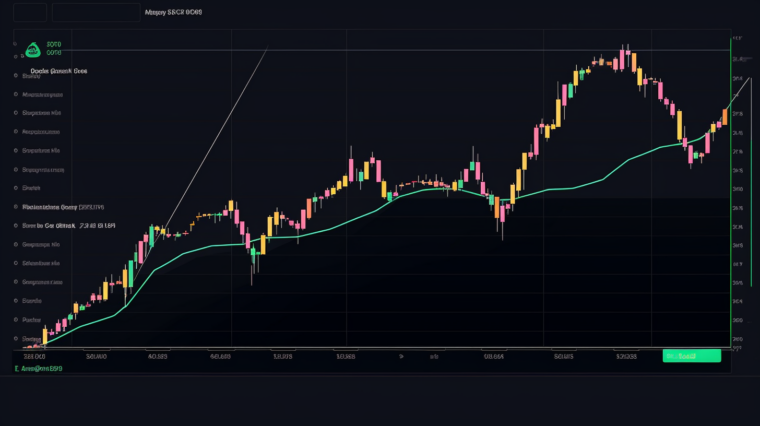Select the bottom-most bullet in the left list
760x426 pixels.
(17, 337)
